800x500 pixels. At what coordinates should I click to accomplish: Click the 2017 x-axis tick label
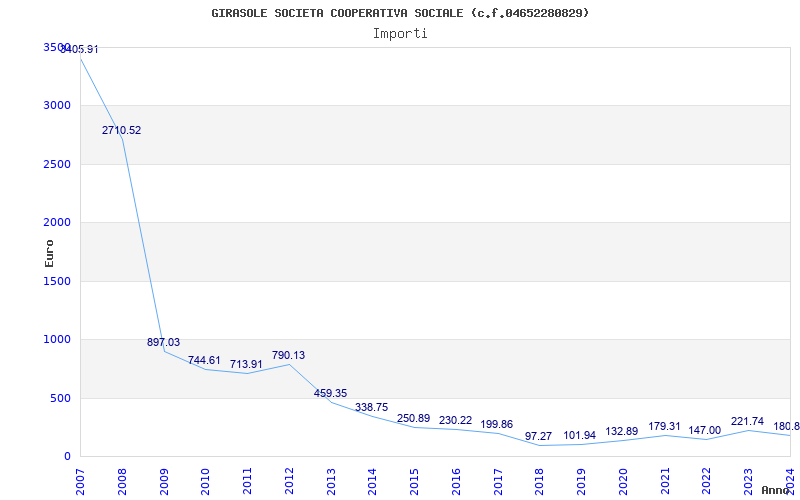pos(498,482)
